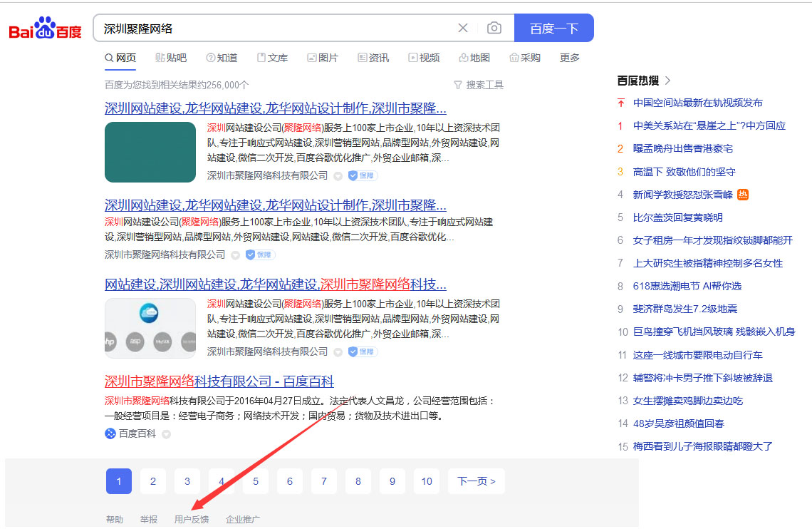
Task: Switch to the 视频 tab
Action: pyautogui.click(x=424, y=58)
